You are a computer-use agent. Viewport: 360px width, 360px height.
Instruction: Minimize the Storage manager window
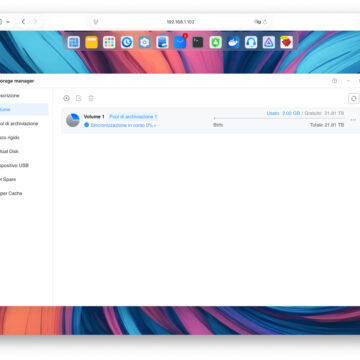[348, 81]
